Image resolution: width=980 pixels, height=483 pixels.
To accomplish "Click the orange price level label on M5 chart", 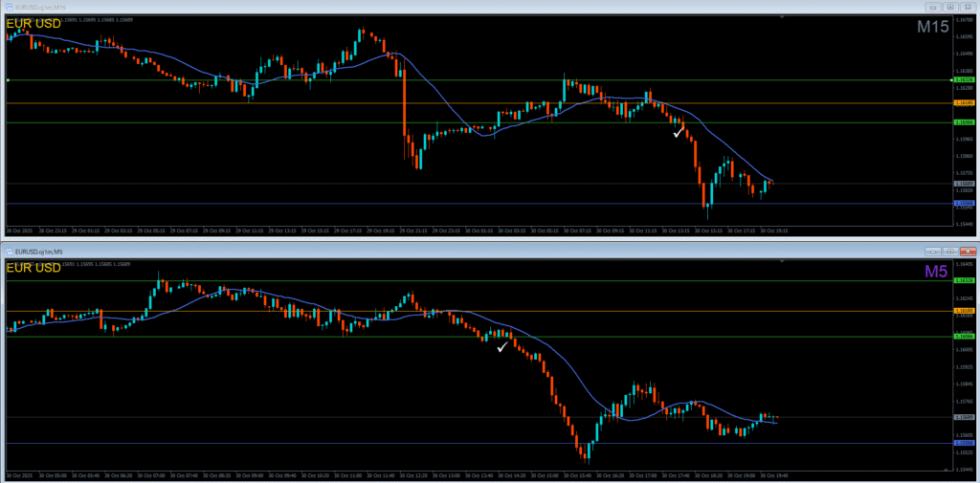I will point(964,311).
